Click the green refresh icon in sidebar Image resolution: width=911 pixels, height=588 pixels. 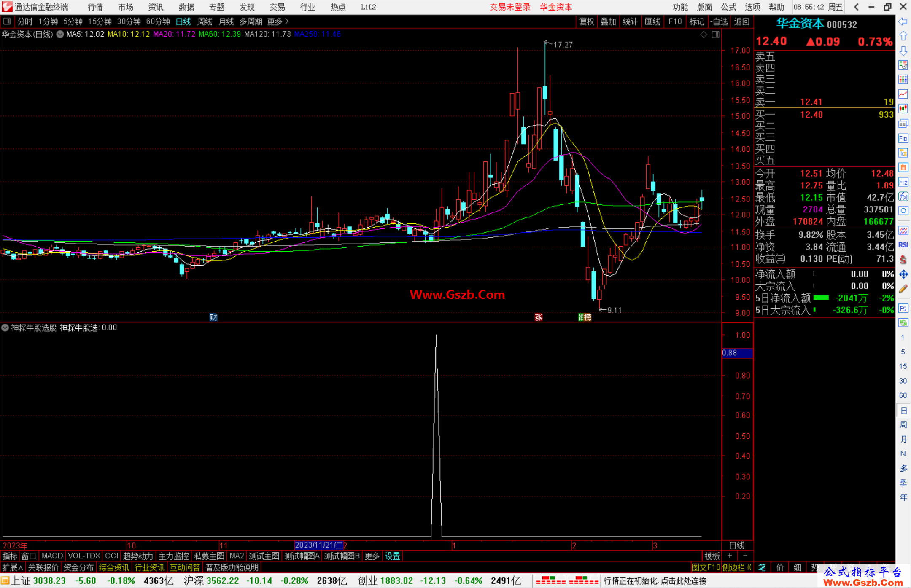point(903,323)
